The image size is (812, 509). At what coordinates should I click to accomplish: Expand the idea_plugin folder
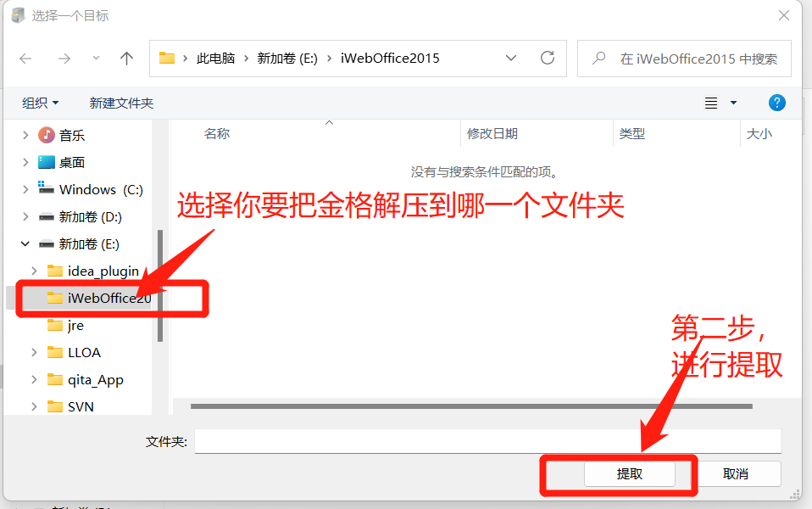(34, 271)
